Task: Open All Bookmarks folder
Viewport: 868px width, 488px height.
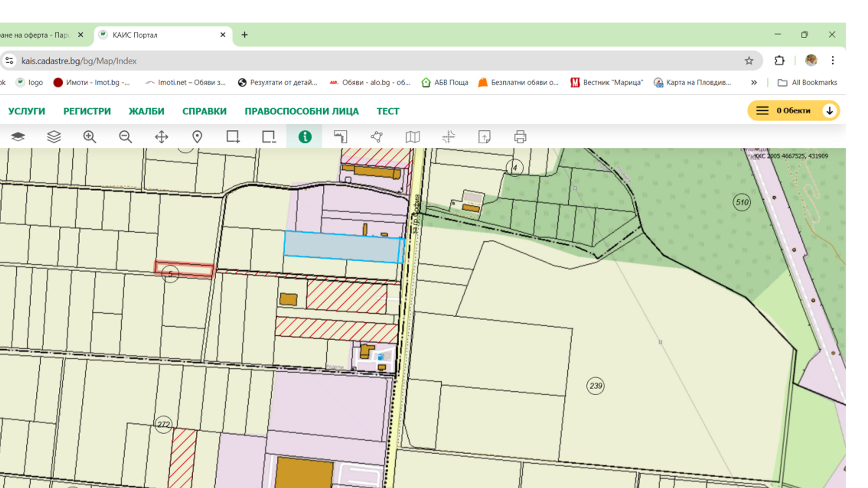Action: (807, 82)
